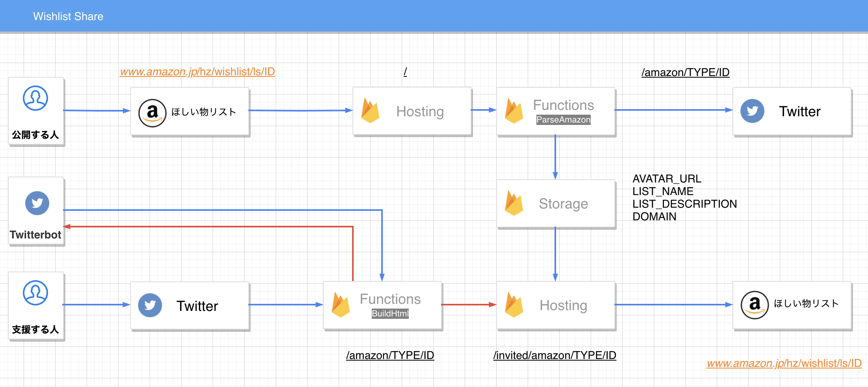Click Firebase icon in ParseAmazon Functions box
The height and width of the screenshot is (387, 868).
[514, 110]
